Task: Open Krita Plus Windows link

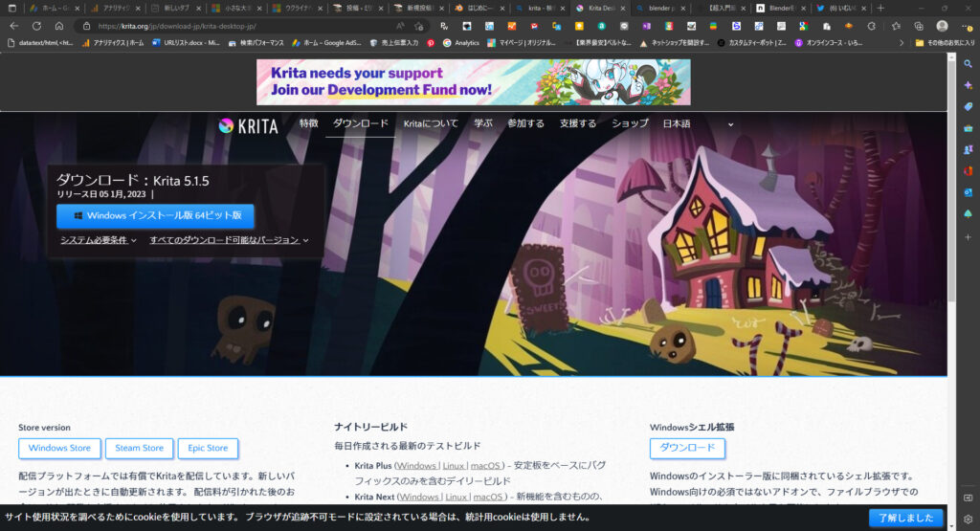Action: tap(417, 465)
